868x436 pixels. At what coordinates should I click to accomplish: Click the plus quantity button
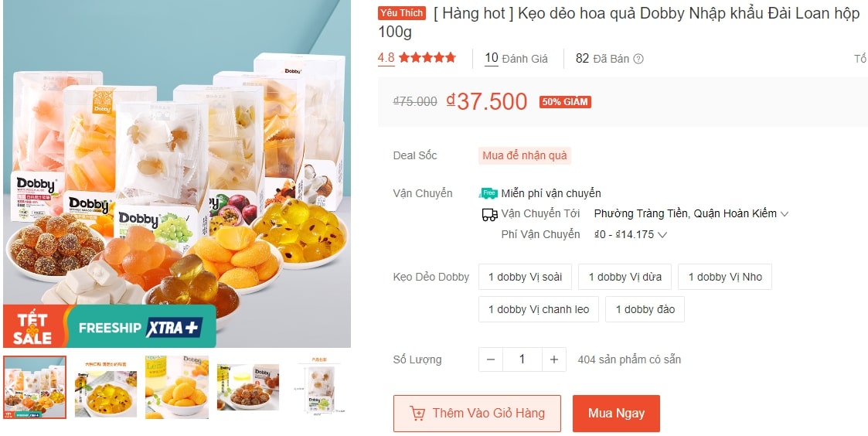click(553, 359)
